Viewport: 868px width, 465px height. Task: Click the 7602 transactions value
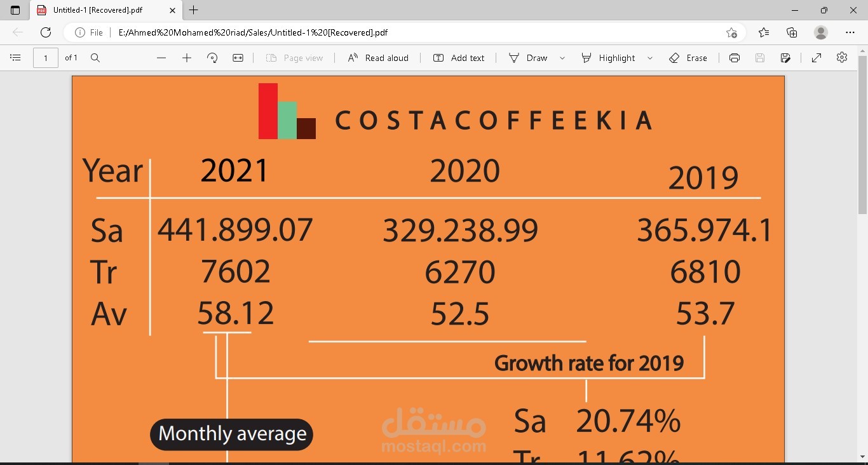(x=235, y=271)
